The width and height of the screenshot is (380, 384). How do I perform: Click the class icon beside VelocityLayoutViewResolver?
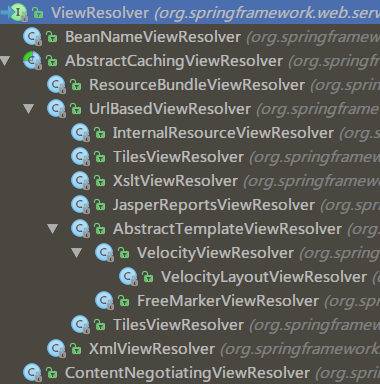[x=128, y=277]
